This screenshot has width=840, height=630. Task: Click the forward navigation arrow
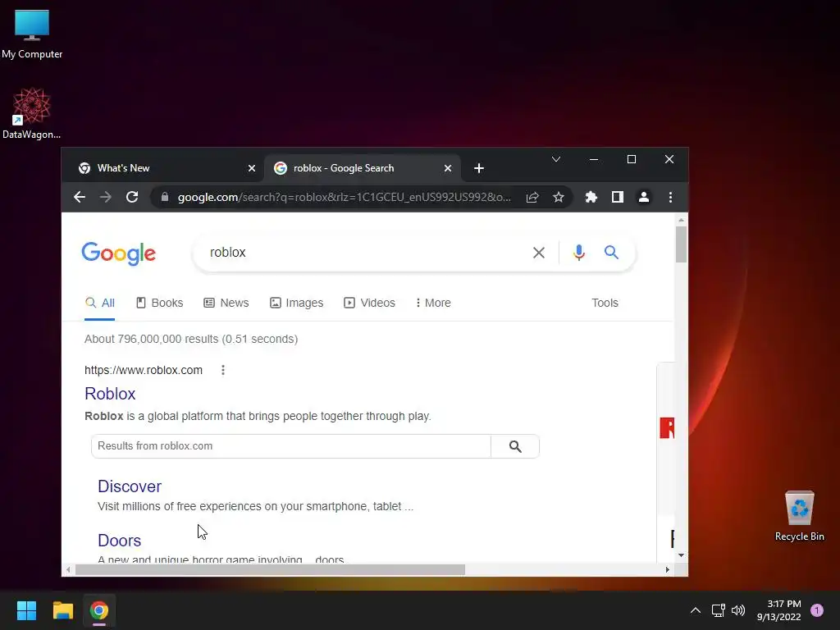coord(106,197)
